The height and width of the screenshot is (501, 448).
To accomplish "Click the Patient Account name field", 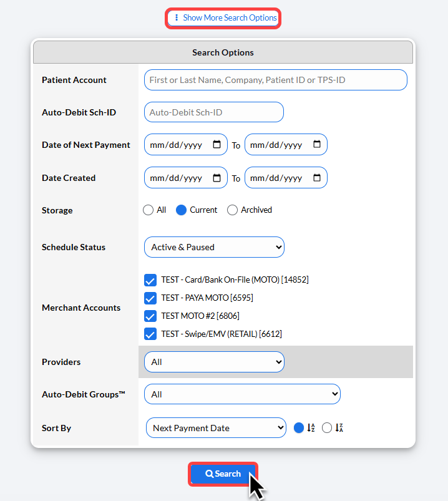I will pyautogui.click(x=275, y=80).
